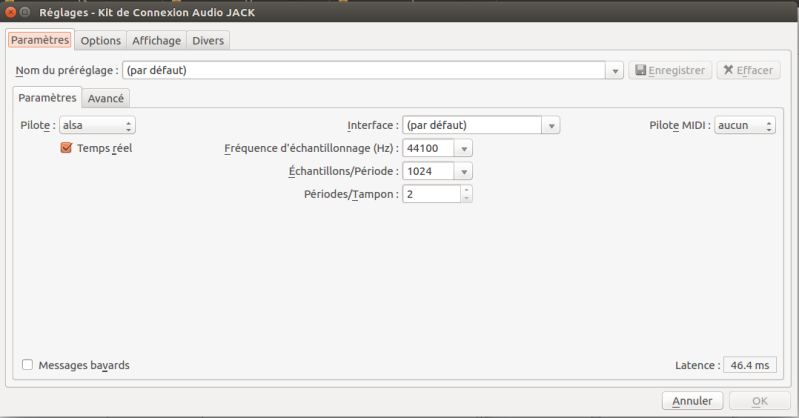This screenshot has height=418, width=799.
Task: Click the Périodes/Tampon value field
Action: tap(432, 194)
